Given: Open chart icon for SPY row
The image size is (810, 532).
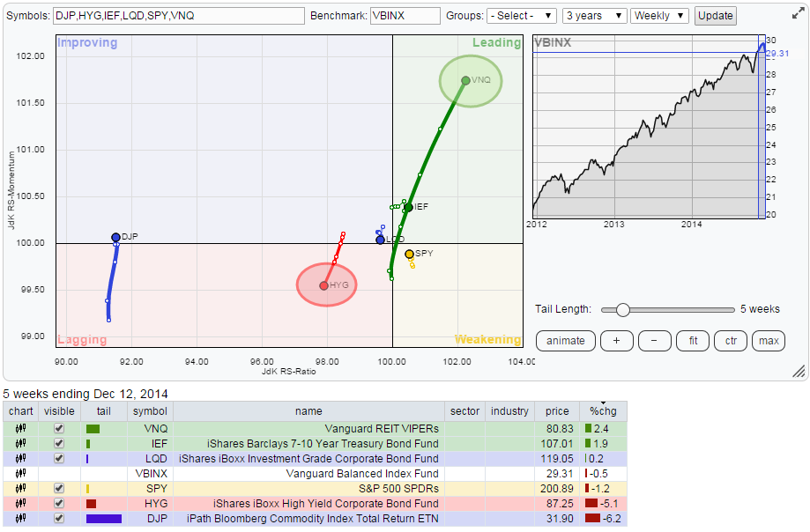Looking at the screenshot, I should coord(20,488).
